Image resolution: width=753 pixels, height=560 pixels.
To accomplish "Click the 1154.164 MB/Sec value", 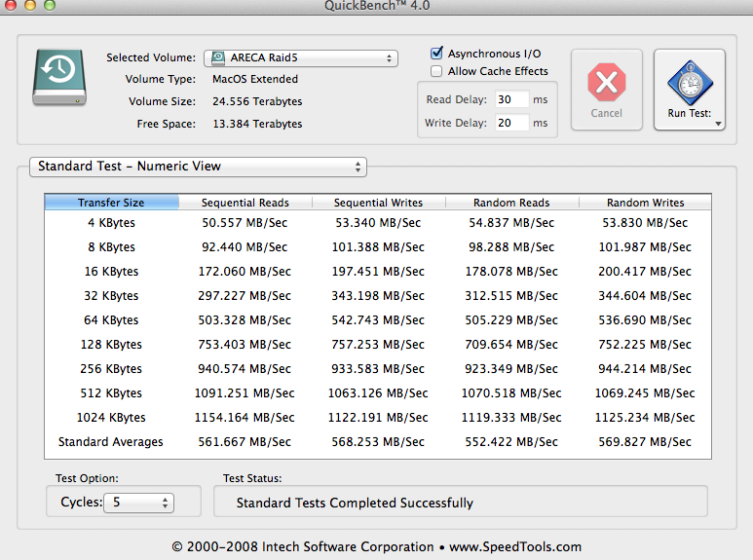I will [x=245, y=418].
